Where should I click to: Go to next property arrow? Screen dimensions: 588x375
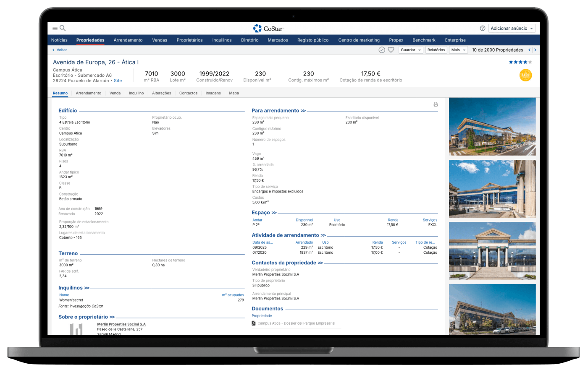tap(535, 50)
